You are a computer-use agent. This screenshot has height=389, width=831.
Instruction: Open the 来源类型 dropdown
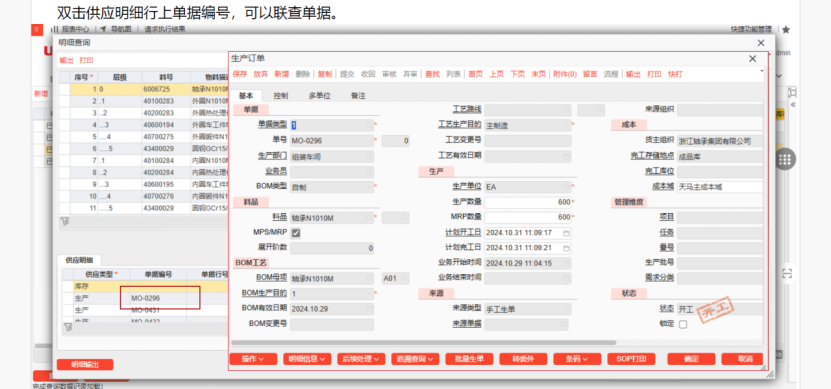click(x=567, y=308)
